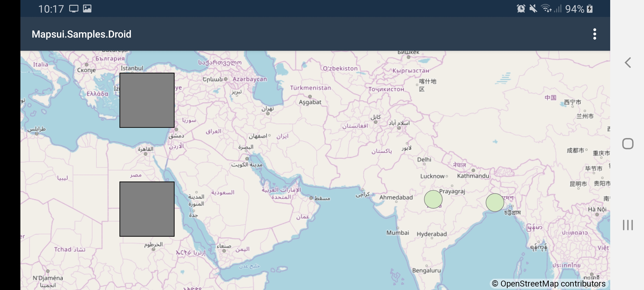Click the Italia country label
This screenshot has width=644, height=290.
pyautogui.click(x=41, y=64)
